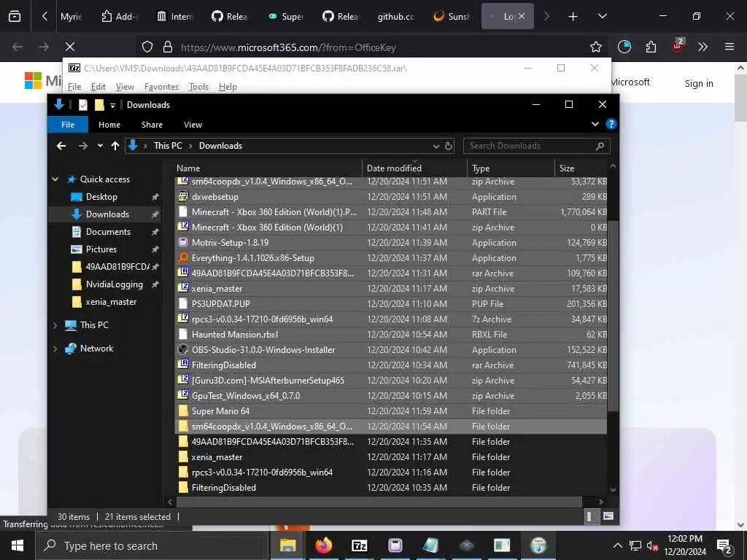The height and width of the screenshot is (560, 747).
Task: Click the muted volume tray icon
Action: [x=652, y=545]
